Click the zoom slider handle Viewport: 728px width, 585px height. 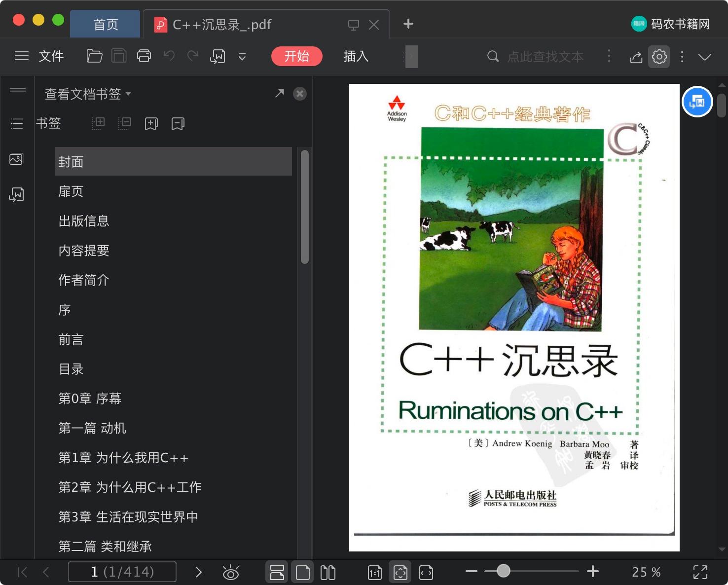(x=504, y=571)
